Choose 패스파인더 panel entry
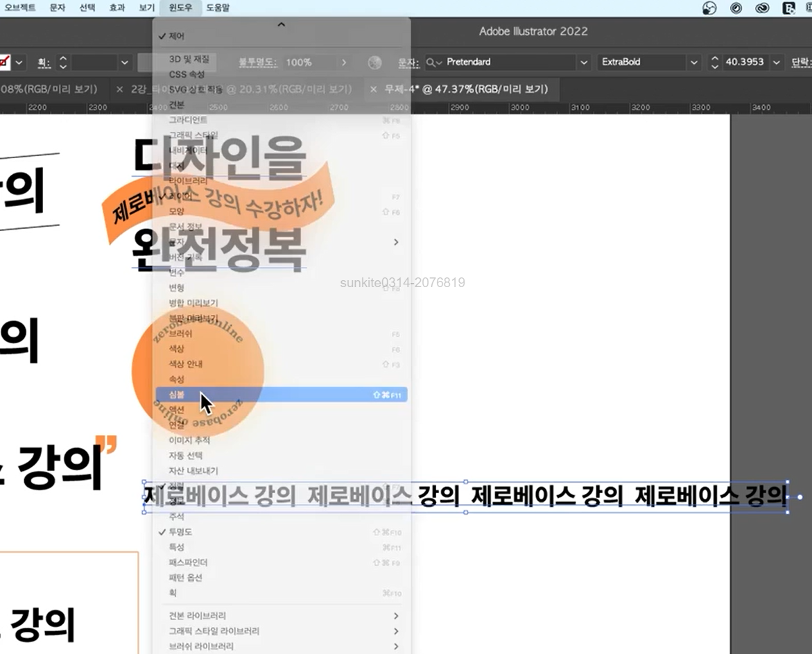The width and height of the screenshot is (812, 654). click(x=282, y=562)
